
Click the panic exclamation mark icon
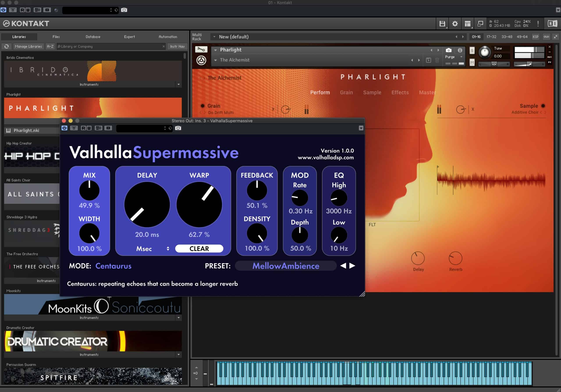(538, 24)
